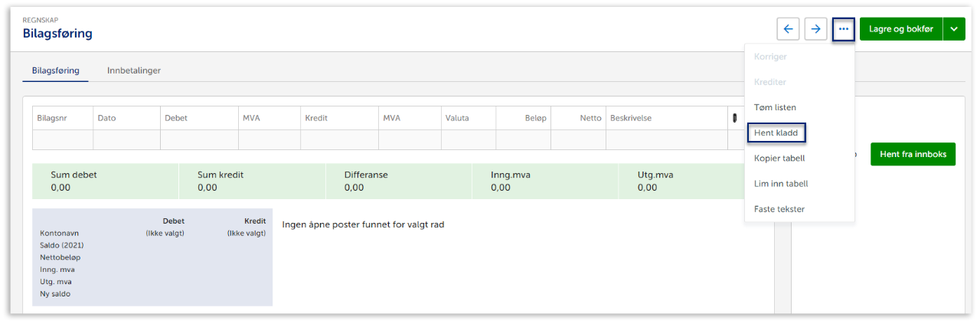Select Kopier tabell menu entry
Viewport: 980px width, 324px height.
coord(779,158)
